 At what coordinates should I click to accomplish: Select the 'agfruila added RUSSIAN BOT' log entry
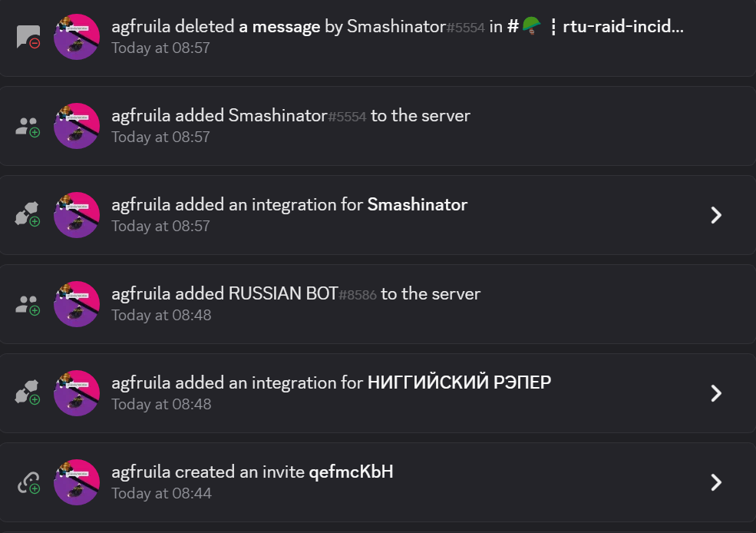pyautogui.click(x=378, y=304)
